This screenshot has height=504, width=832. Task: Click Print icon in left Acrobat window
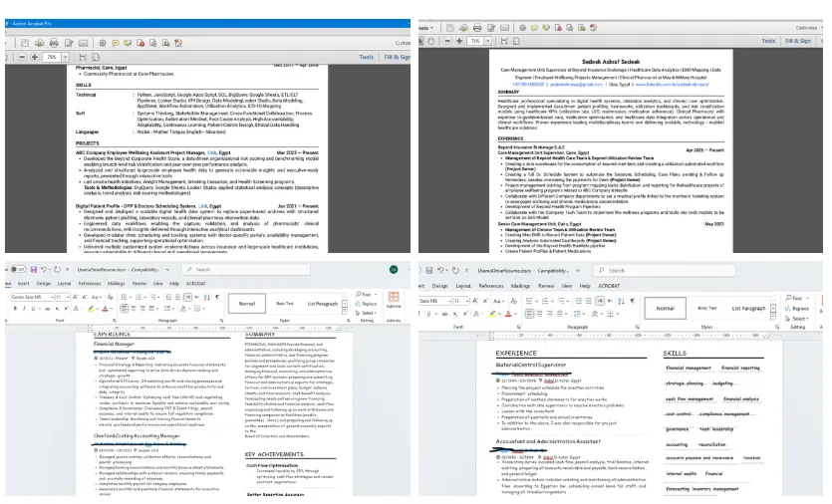[54, 43]
